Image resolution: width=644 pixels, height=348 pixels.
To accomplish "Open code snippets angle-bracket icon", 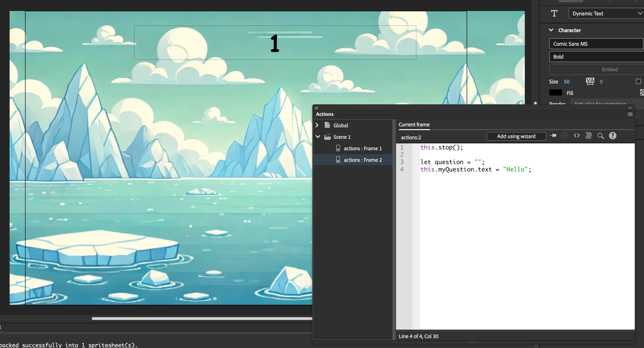I will (x=577, y=136).
